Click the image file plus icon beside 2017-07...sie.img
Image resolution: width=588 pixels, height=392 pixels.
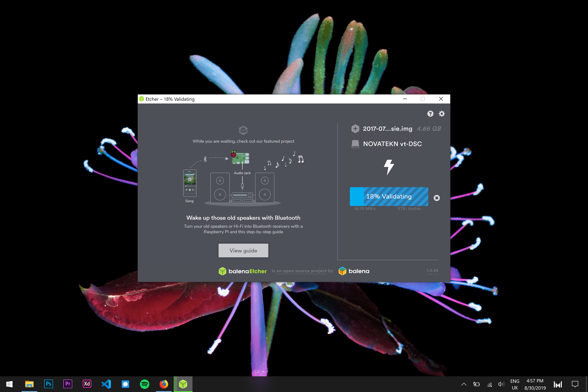coord(355,129)
